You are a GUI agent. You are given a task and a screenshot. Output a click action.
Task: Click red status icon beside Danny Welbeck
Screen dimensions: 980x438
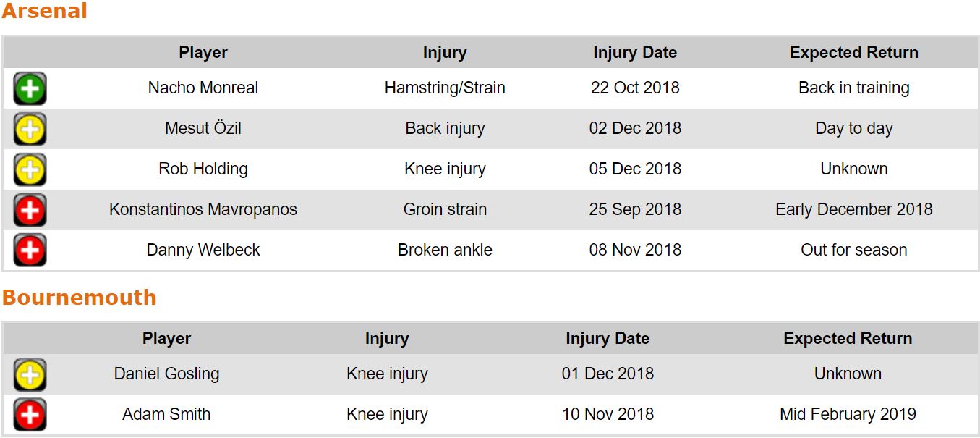tap(30, 250)
